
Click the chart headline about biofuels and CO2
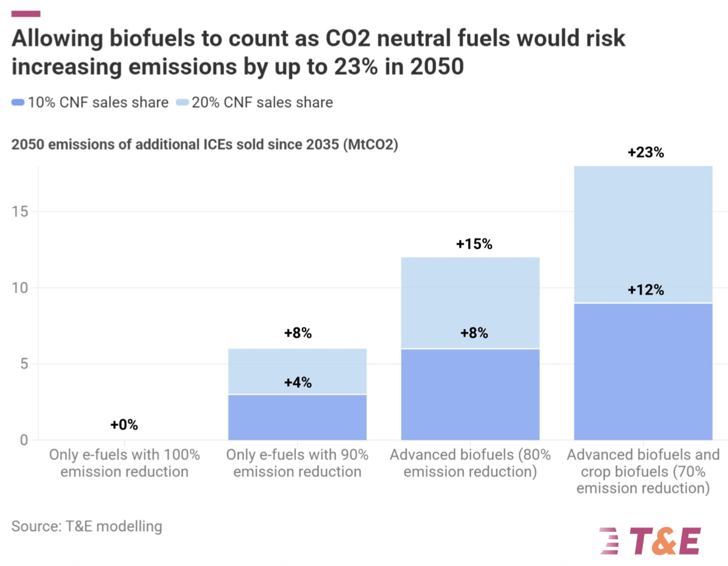[x=318, y=52]
